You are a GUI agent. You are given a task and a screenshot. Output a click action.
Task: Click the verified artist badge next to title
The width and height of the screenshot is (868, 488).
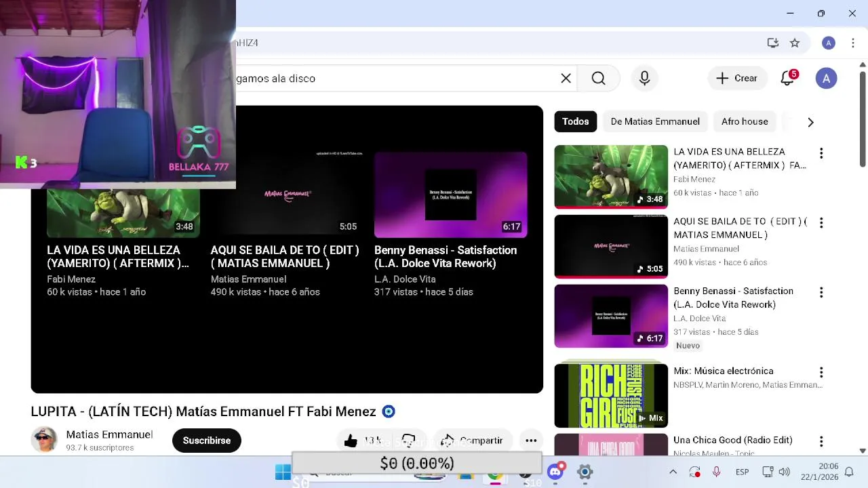click(389, 411)
